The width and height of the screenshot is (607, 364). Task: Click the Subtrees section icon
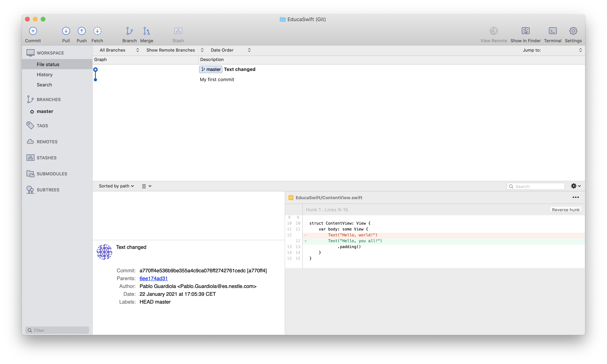click(x=31, y=190)
